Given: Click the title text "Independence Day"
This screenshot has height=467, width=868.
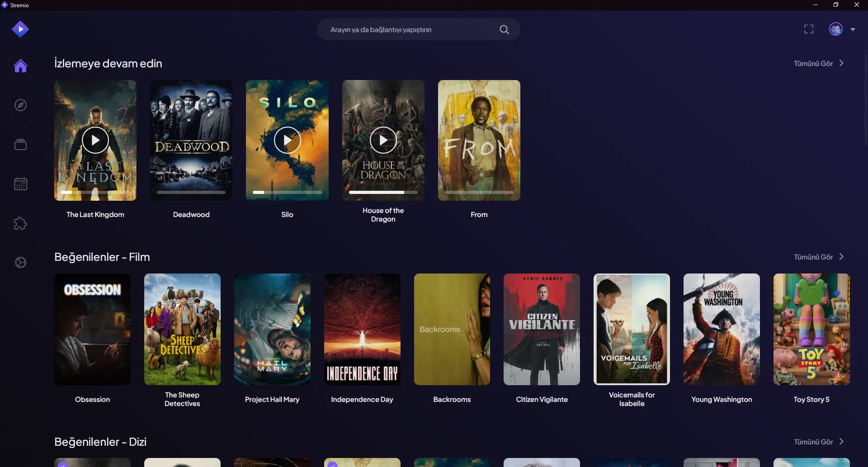Looking at the screenshot, I should point(362,400).
